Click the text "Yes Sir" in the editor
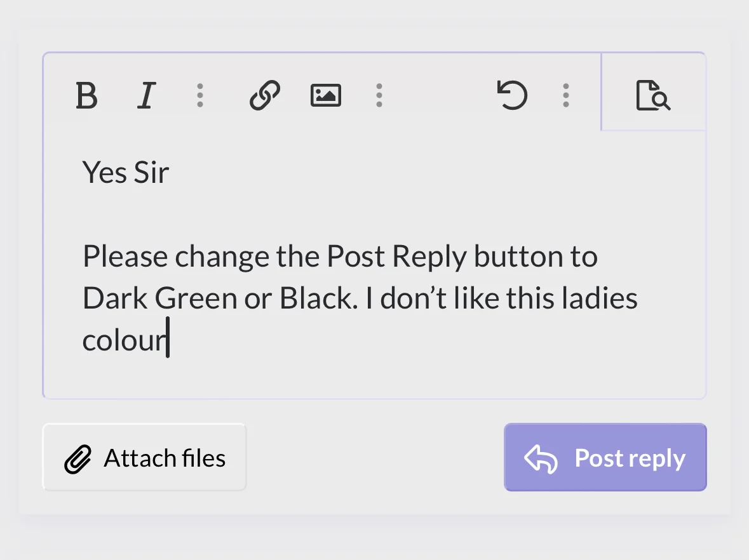The width and height of the screenshot is (749, 560). 126,172
